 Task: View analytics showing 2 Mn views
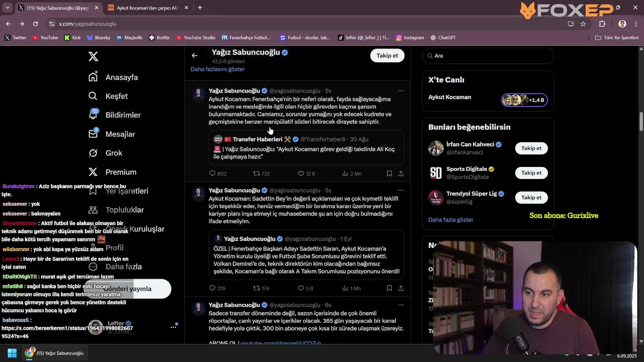pos(352,173)
